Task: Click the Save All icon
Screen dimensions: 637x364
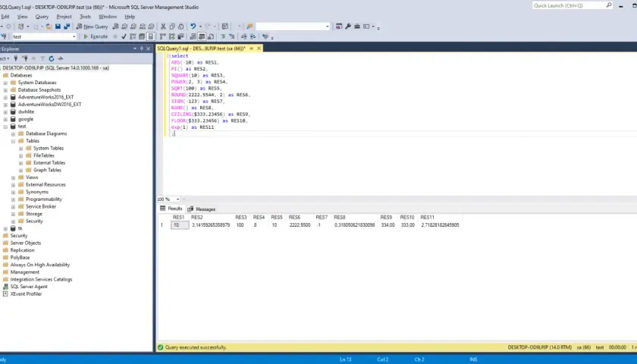Action: pyautogui.click(x=67, y=27)
